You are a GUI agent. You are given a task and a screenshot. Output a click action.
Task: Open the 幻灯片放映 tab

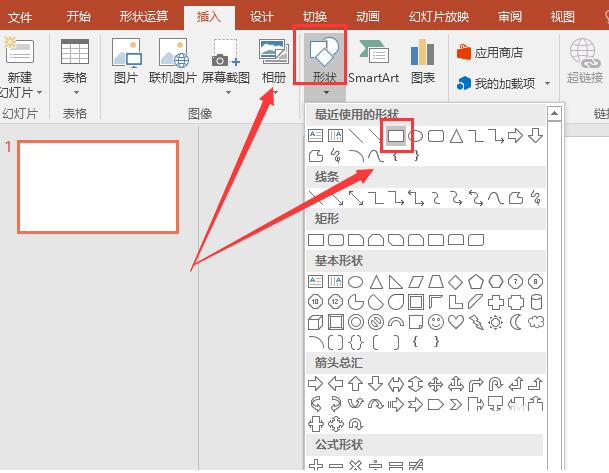439,17
